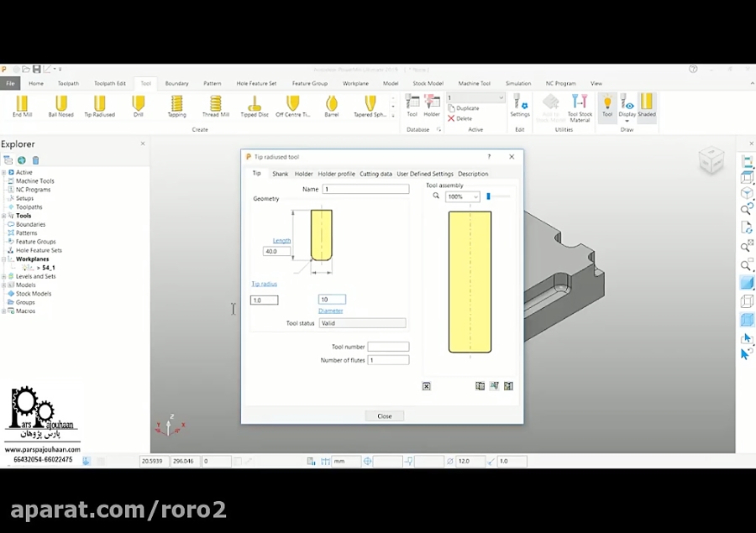
Task: Open the Tool Database icon
Action: click(x=412, y=105)
